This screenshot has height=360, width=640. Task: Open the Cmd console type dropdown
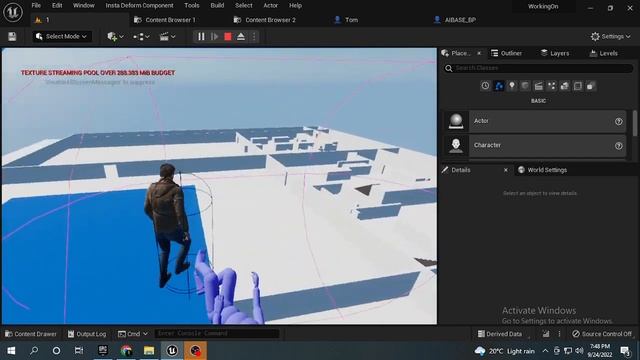pos(133,334)
